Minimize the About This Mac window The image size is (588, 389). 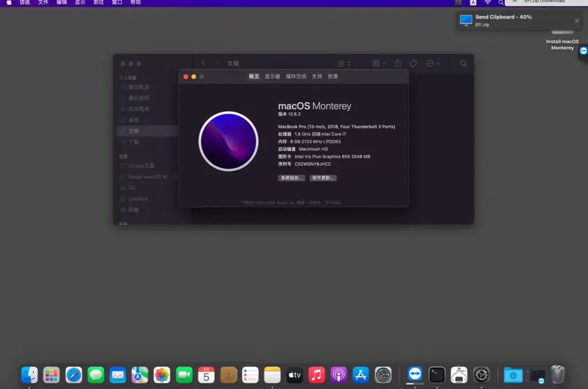pos(194,77)
